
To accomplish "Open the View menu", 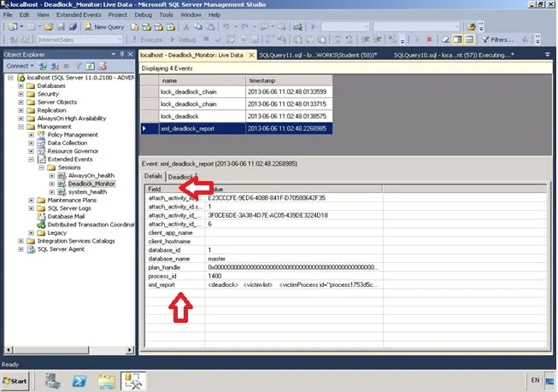I will [43, 15].
